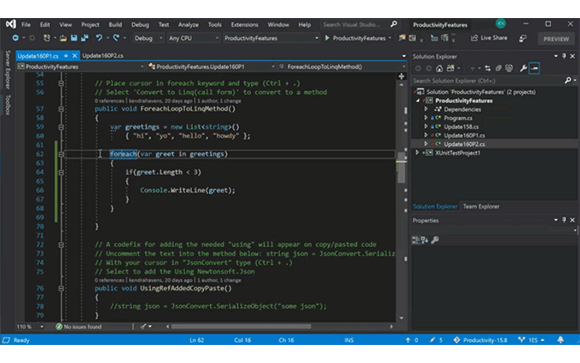Screen dimensions: 580x363
Task: Collapse the foreach block at line 62
Action: click(61, 154)
